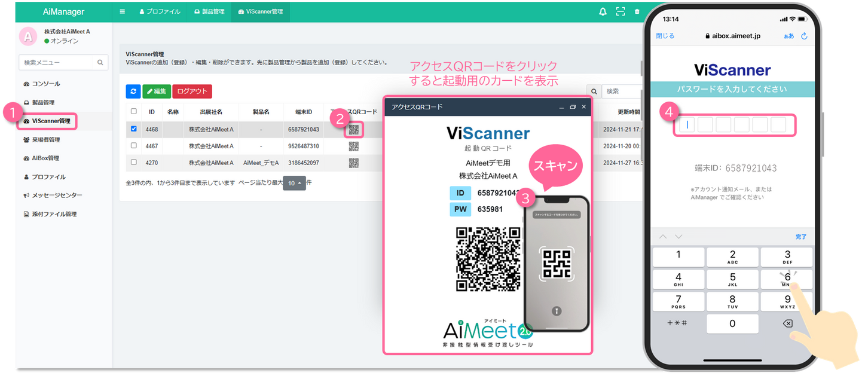Image resolution: width=868 pixels, height=382 pixels.
Task: Click the AiMeet_デモA product cell
Action: (261, 163)
